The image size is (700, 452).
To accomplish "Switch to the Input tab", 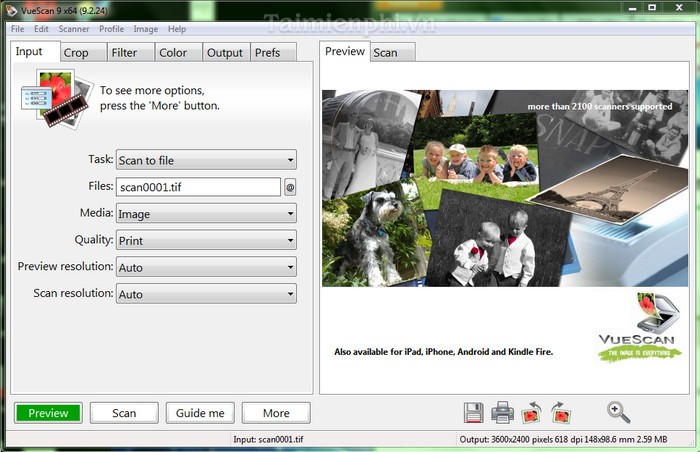I will 35,51.
